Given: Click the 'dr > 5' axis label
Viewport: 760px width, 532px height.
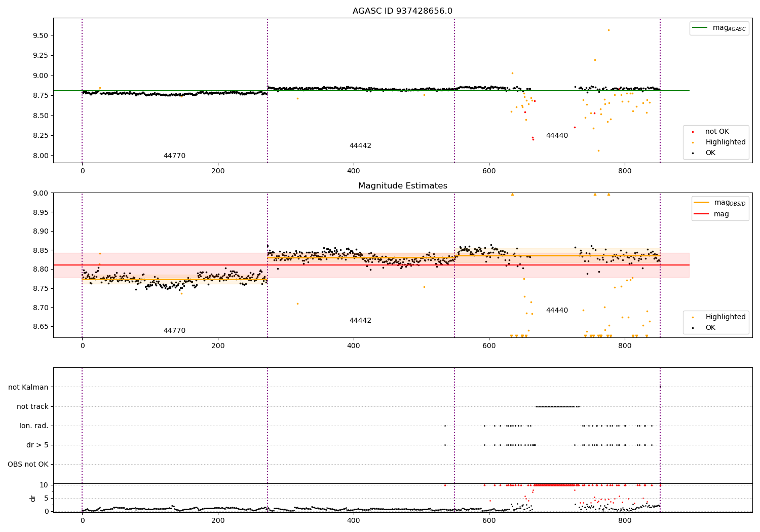Looking at the screenshot, I should (x=37, y=445).
